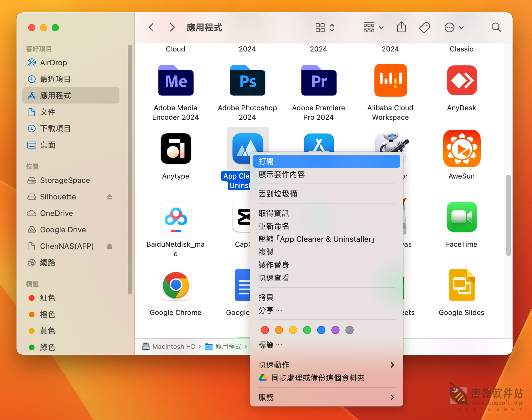Image resolution: width=532 pixels, height=420 pixels.
Task: Open Google Drive in the sidebar
Action: click(71, 230)
